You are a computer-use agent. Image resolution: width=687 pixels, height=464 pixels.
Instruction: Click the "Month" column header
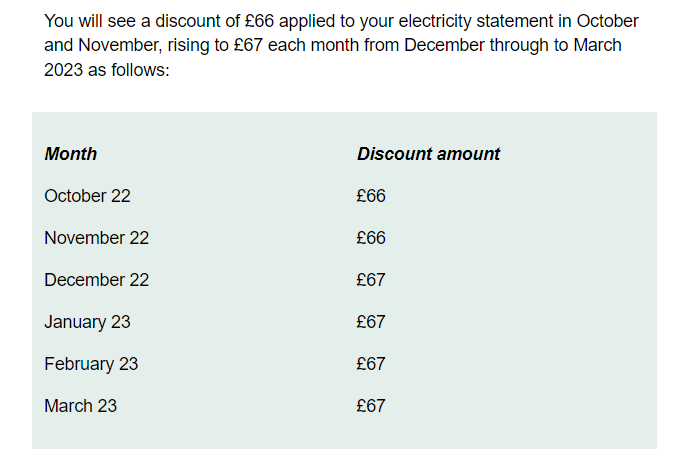[x=71, y=154]
